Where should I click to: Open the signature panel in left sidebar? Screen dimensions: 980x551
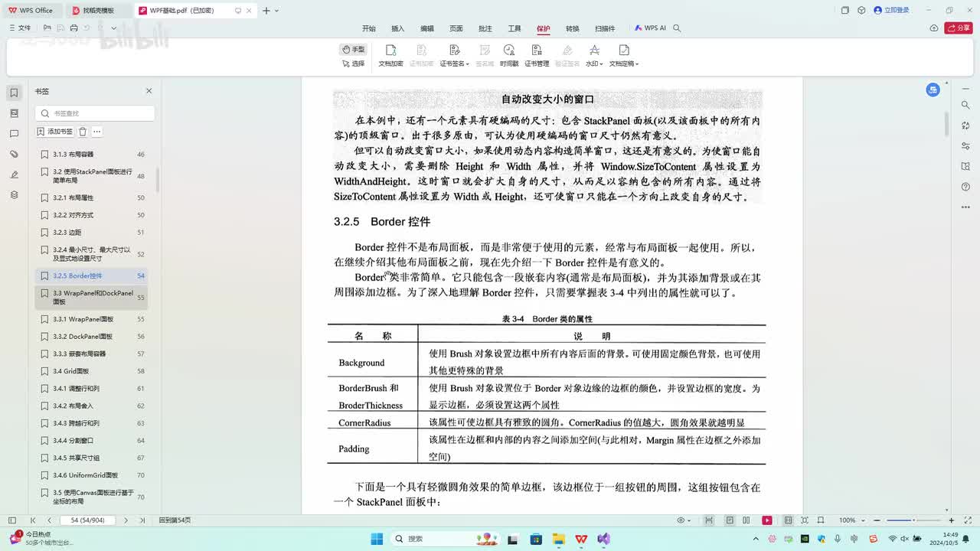(x=14, y=174)
